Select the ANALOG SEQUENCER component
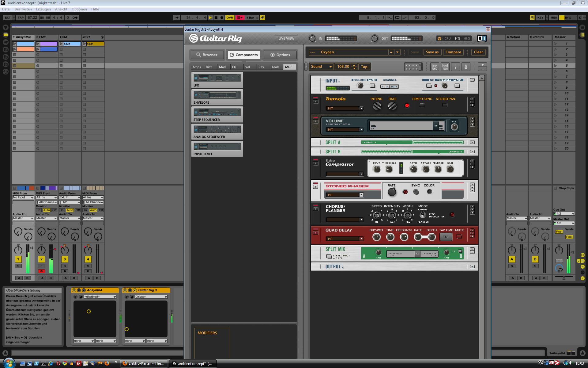The image size is (588, 368). click(x=217, y=132)
